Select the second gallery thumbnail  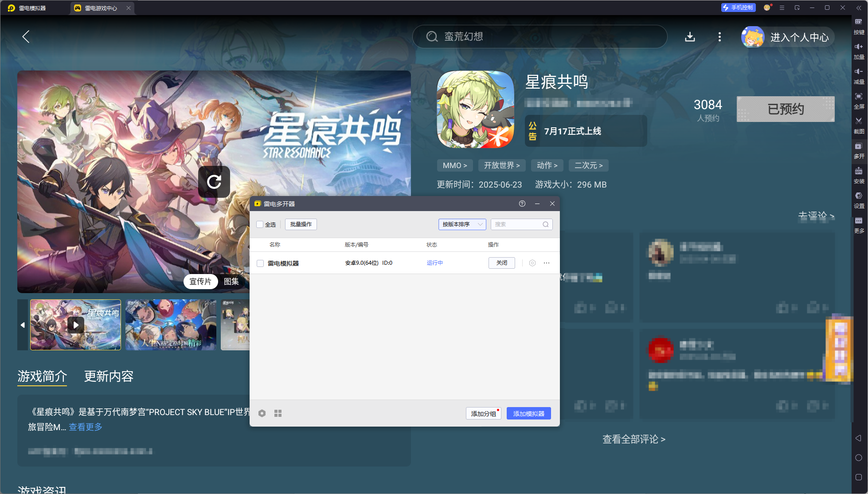[171, 325]
